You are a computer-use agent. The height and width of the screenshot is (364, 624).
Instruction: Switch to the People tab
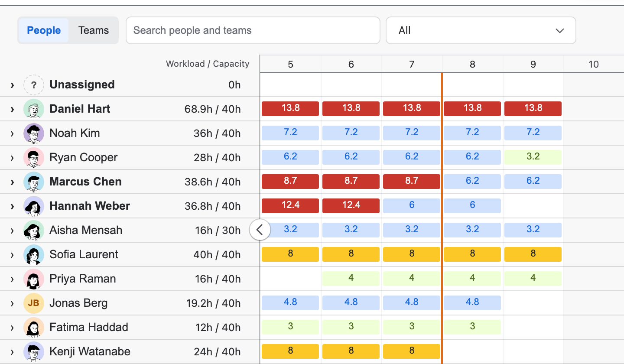[44, 30]
